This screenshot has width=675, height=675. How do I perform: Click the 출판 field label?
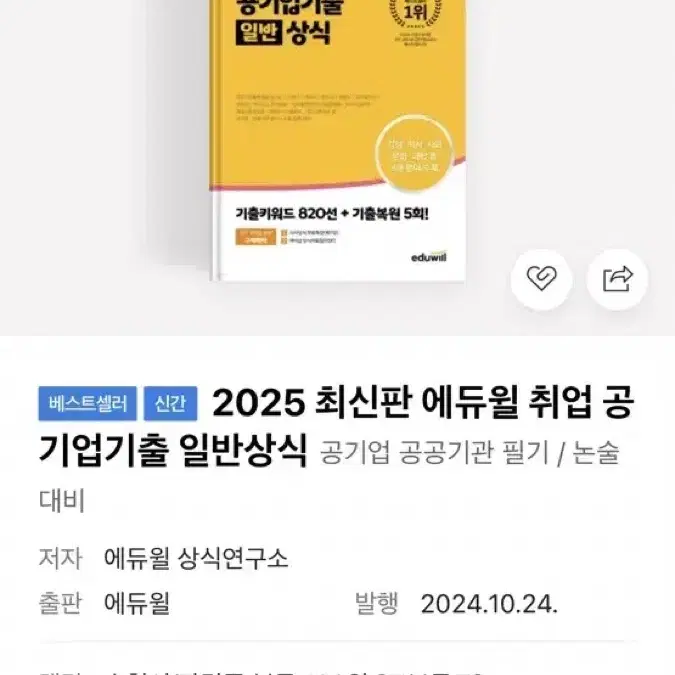tap(60, 604)
